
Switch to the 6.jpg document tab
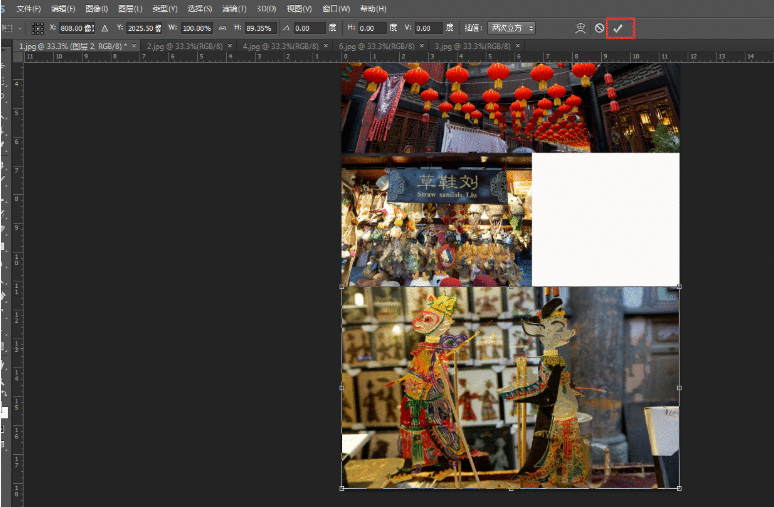click(x=375, y=46)
